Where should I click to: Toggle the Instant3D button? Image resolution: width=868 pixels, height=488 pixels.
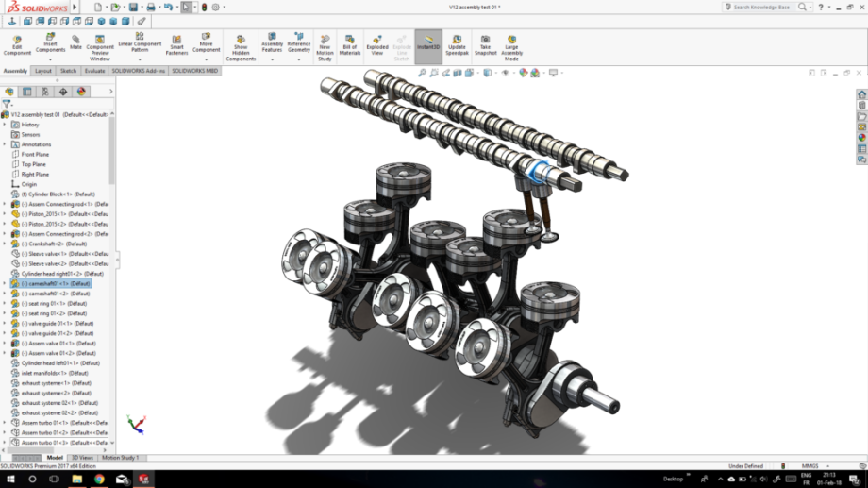(x=428, y=42)
